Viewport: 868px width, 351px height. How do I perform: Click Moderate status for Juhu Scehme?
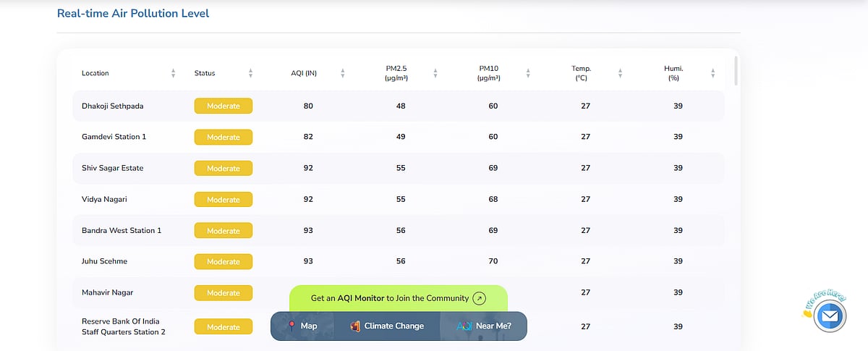click(223, 261)
